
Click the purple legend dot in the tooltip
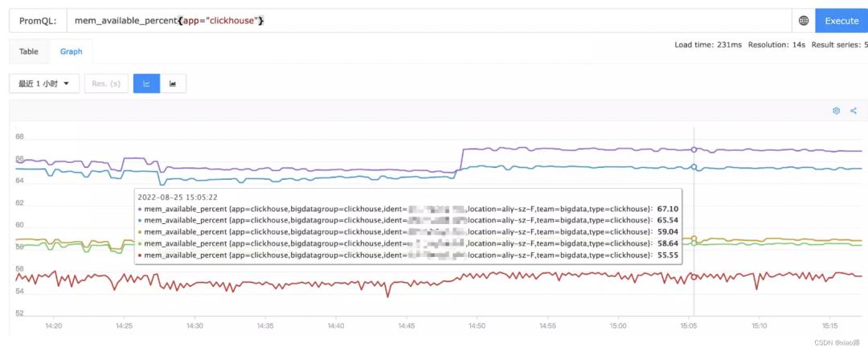pyautogui.click(x=140, y=210)
